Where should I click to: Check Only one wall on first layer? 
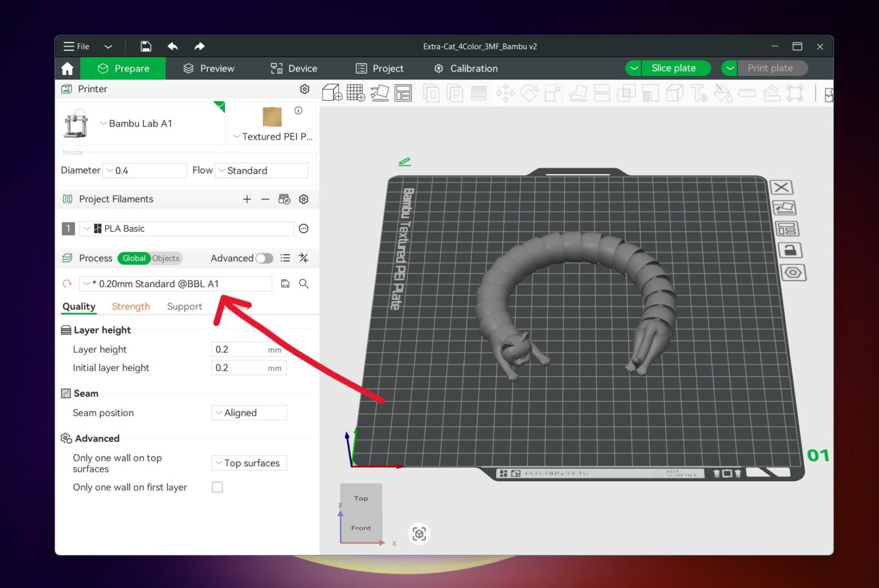pyautogui.click(x=217, y=487)
